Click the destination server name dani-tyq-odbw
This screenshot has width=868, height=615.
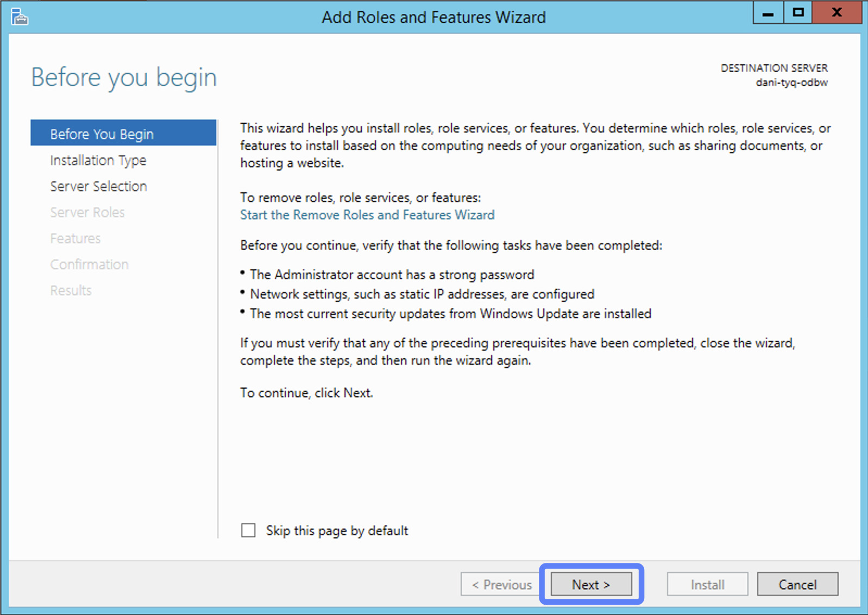[791, 83]
